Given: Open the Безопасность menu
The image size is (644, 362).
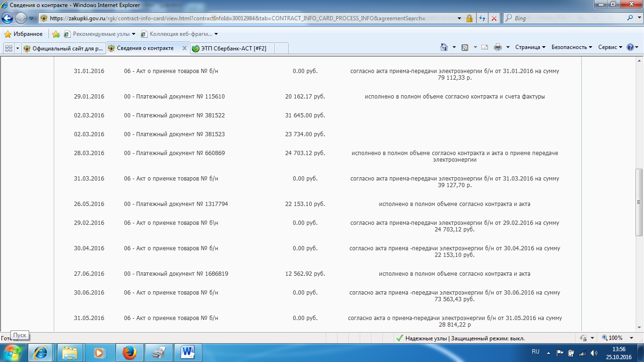Looking at the screenshot, I should pyautogui.click(x=572, y=47).
